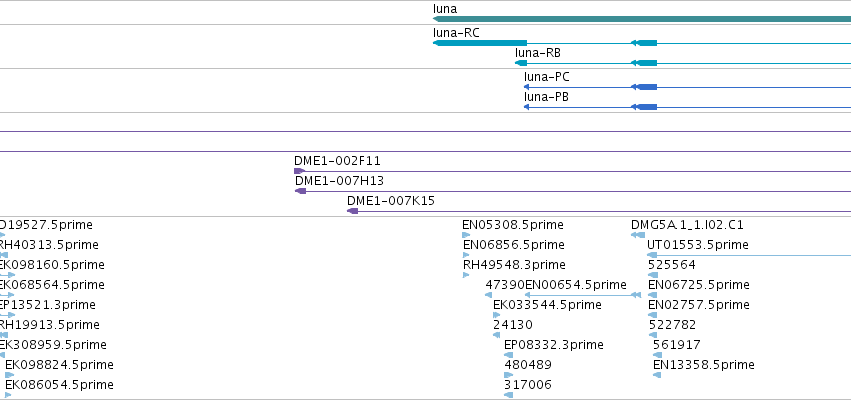
Task: Select the EK098824.5prime EST marker
Action: pyautogui.click(x=10, y=375)
